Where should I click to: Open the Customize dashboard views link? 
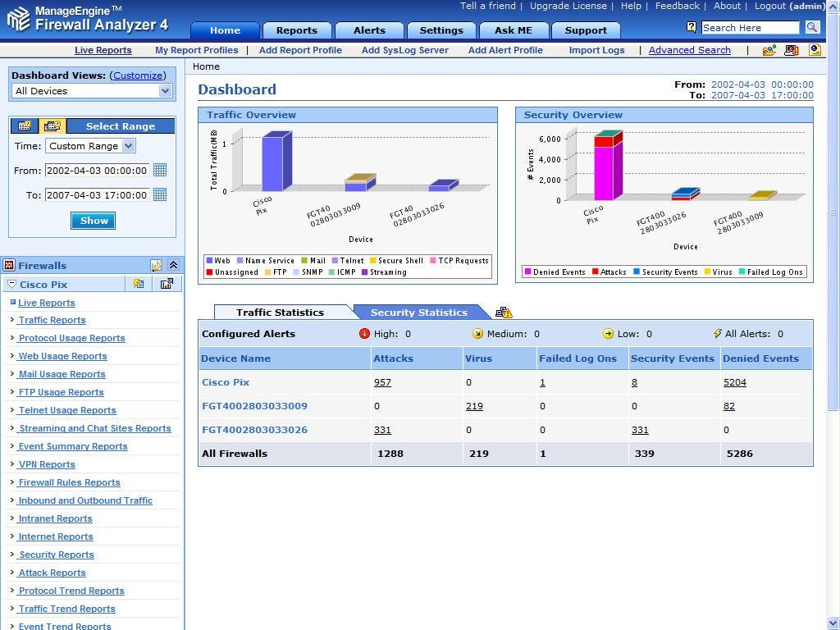(138, 75)
